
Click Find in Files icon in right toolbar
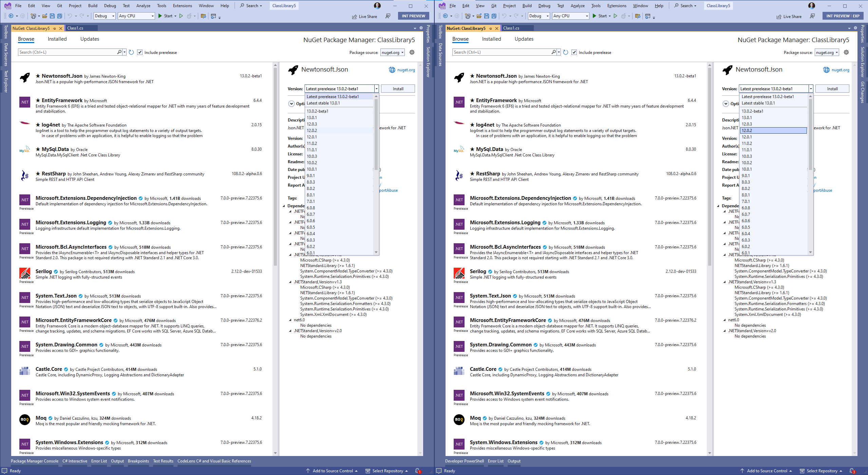(638, 16)
